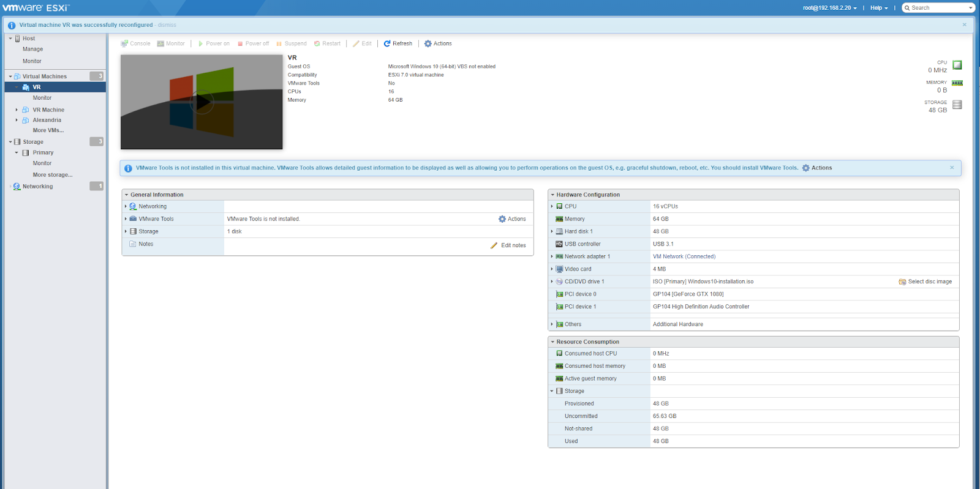Screen dimensions: 980x489
Task: Expand the Video card row
Action: tap(552, 269)
